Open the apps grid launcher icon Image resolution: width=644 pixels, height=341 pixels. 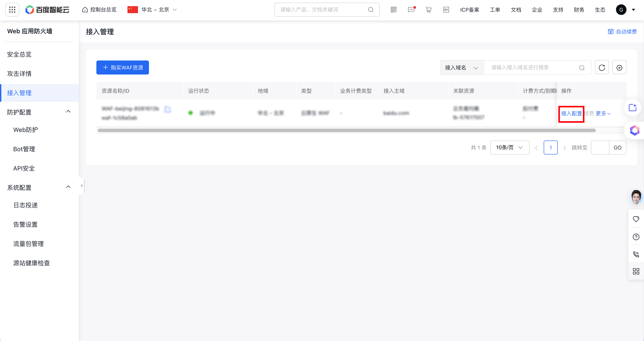coord(12,10)
